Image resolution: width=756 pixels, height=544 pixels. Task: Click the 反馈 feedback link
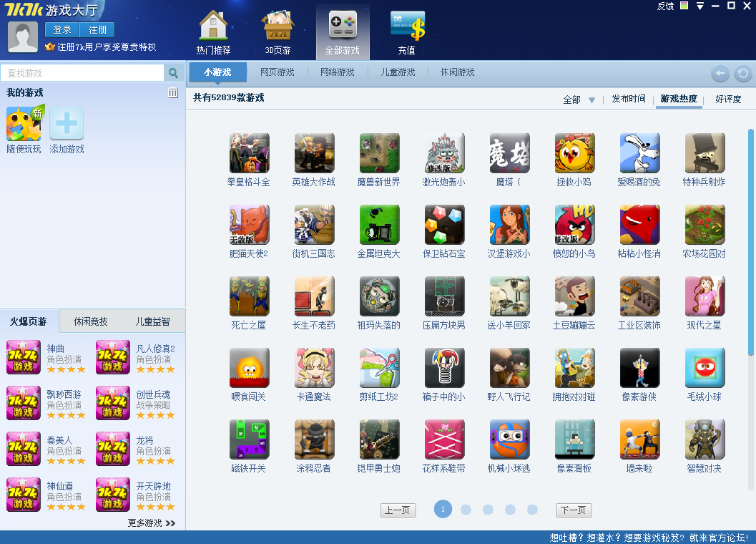tap(665, 6)
